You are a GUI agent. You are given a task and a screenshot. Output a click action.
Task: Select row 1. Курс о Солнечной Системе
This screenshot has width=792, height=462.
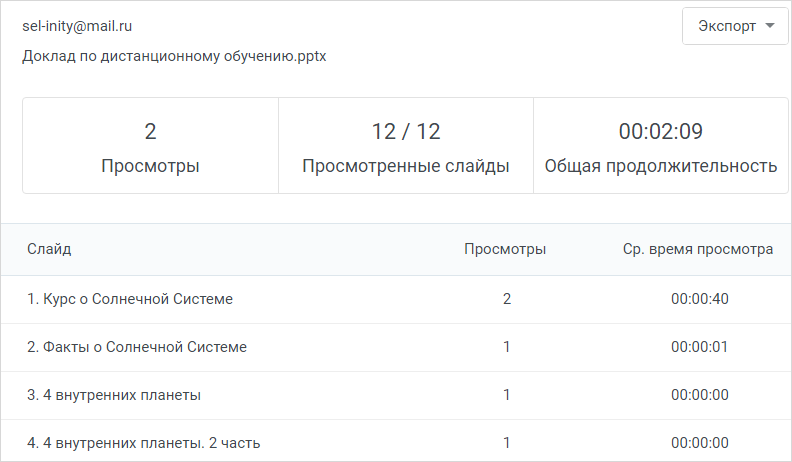click(396, 299)
